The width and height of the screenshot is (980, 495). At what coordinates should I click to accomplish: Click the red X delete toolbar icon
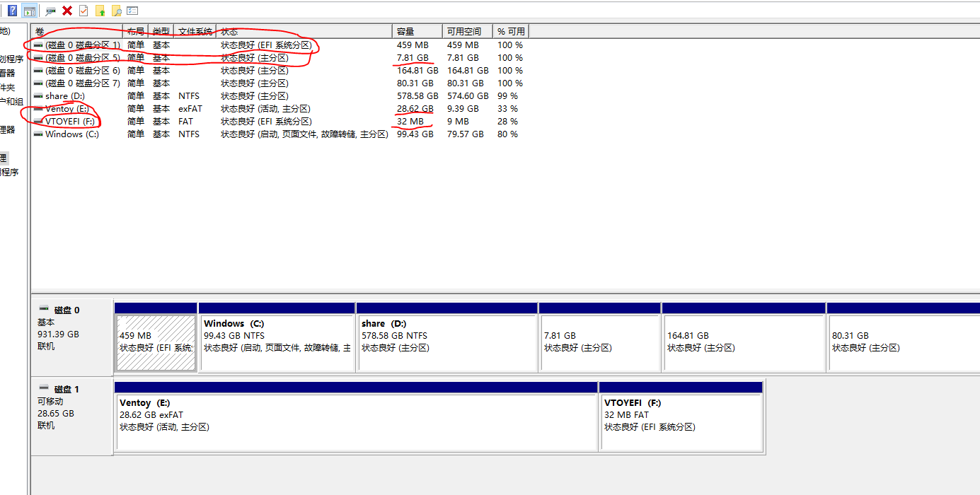tap(67, 11)
